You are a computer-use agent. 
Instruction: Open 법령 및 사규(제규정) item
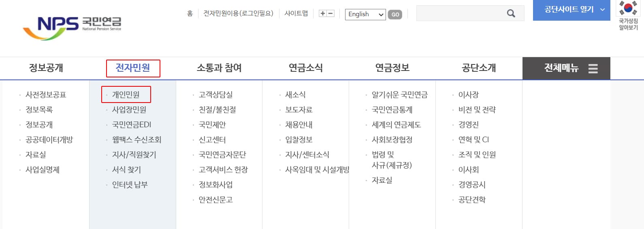coord(392,160)
